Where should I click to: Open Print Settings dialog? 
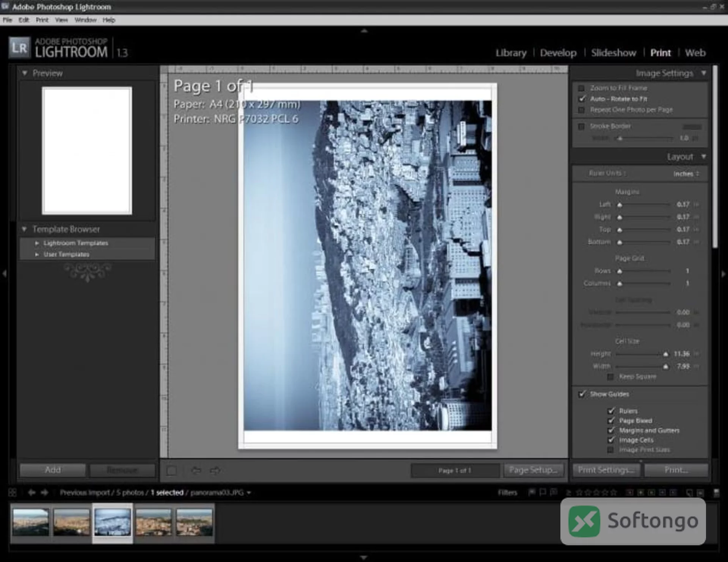click(606, 470)
